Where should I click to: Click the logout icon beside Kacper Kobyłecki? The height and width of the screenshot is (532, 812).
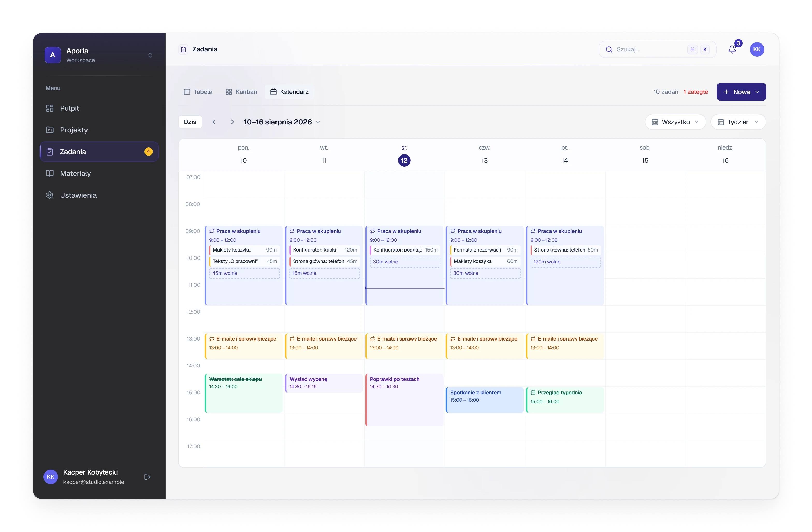point(147,477)
